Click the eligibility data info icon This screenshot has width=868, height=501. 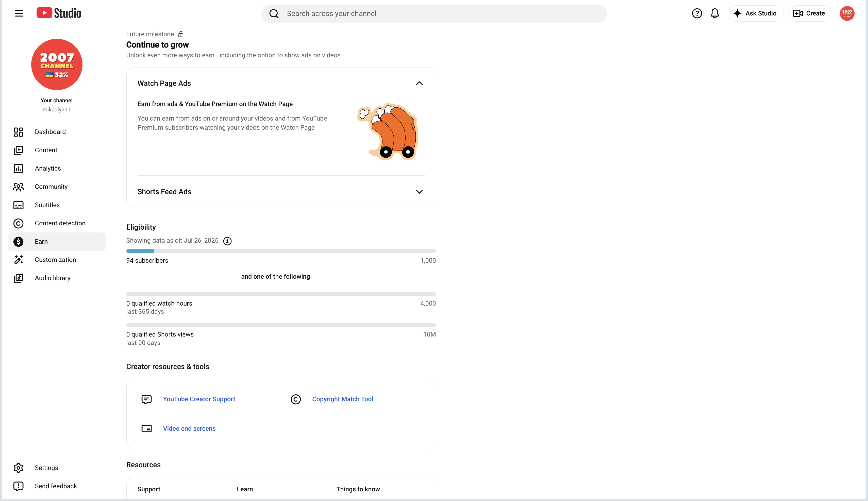click(x=227, y=241)
